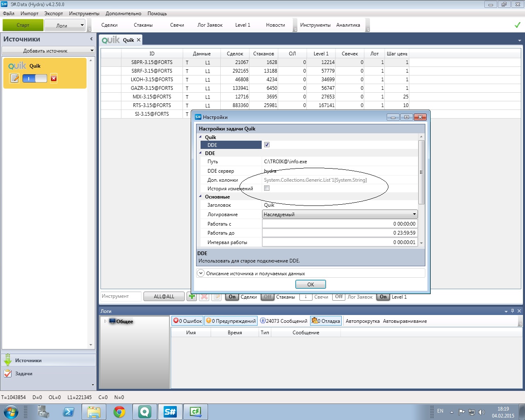
Task: Toggle the Level 1 On switch
Action: click(383, 297)
